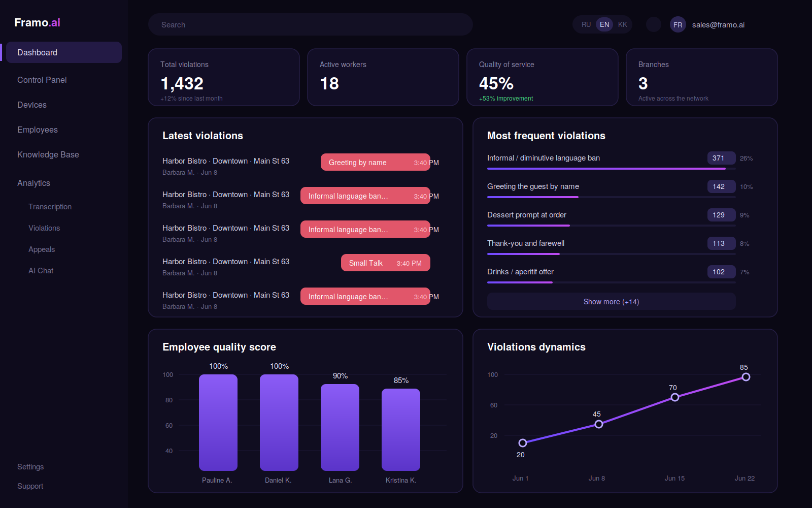The image size is (812, 508).
Task: Click the Most frequent violations heading
Action: [x=546, y=136]
